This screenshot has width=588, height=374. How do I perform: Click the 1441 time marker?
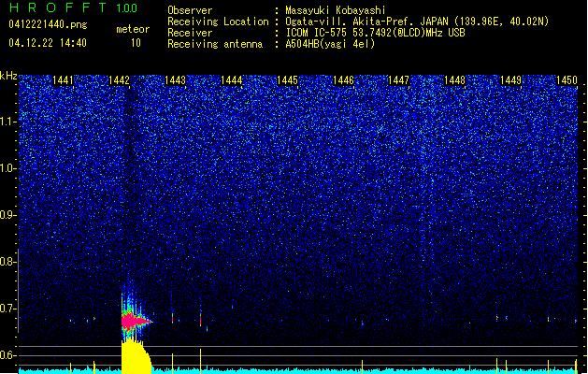pos(63,80)
